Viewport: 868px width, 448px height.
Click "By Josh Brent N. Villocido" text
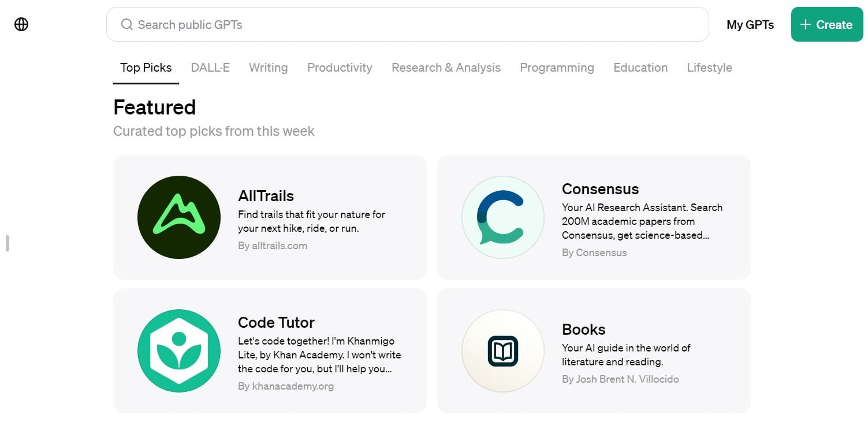(x=620, y=379)
